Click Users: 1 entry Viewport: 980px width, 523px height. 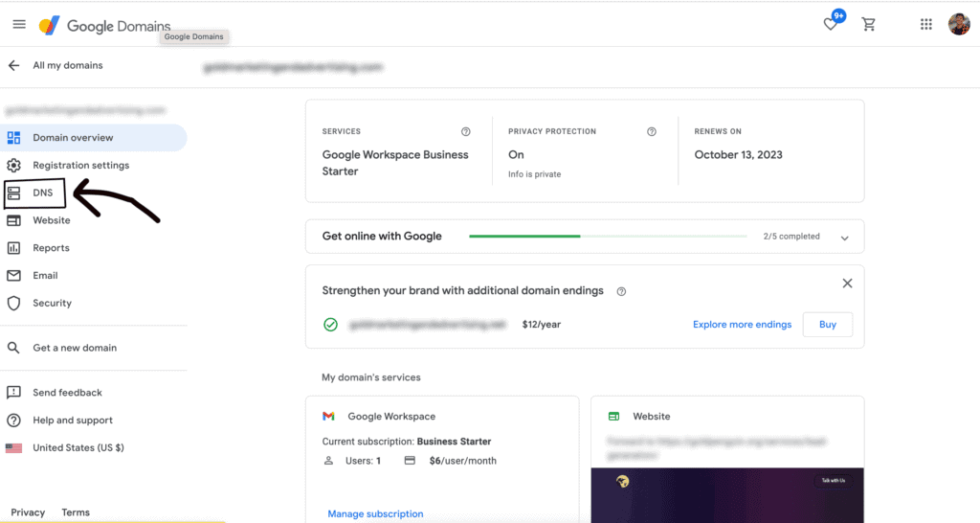[x=363, y=461]
